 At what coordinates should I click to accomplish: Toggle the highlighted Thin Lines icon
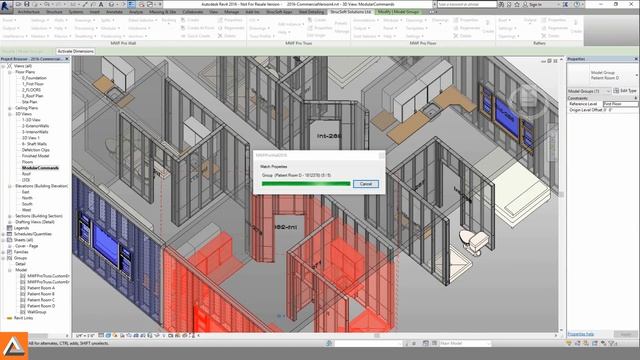tap(132, 4)
